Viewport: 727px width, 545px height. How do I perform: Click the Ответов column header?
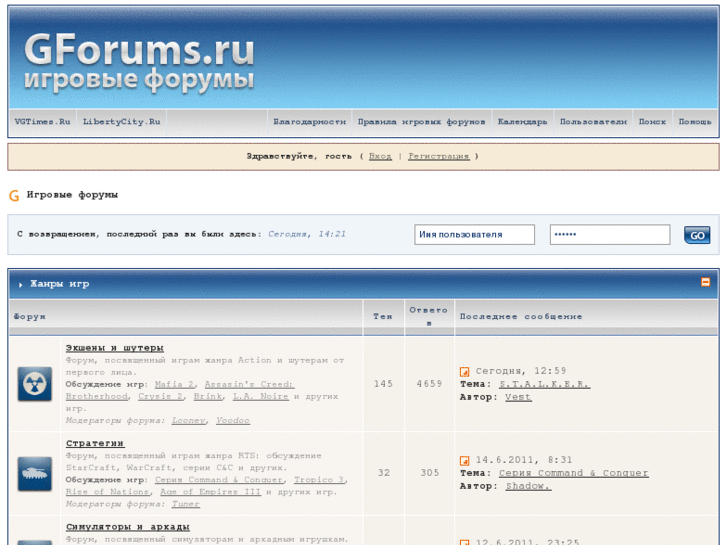428,317
